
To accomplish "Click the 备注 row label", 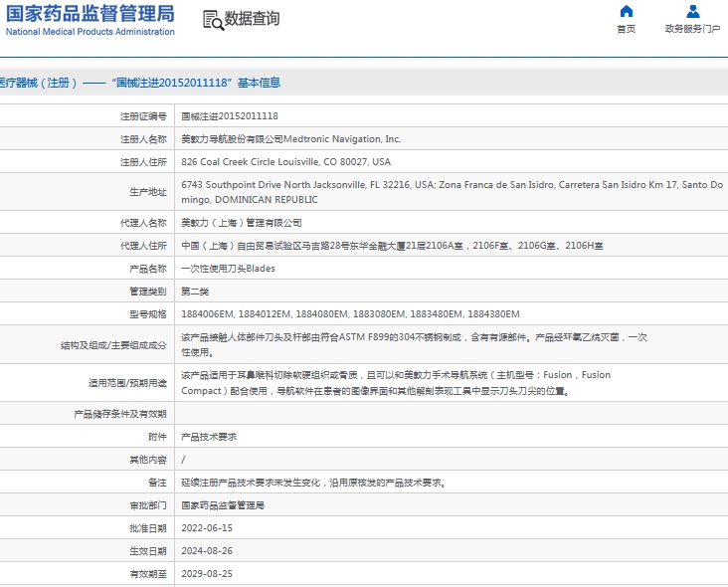I will click(157, 483).
